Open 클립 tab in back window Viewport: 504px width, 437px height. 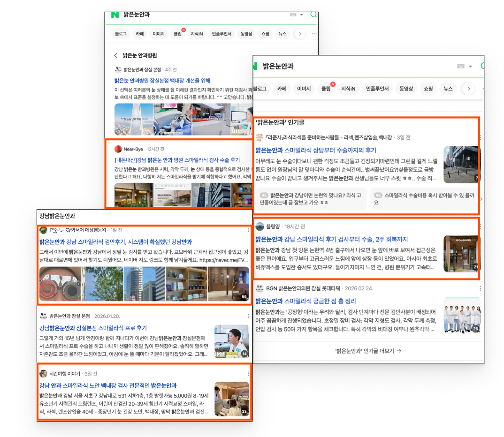177,34
